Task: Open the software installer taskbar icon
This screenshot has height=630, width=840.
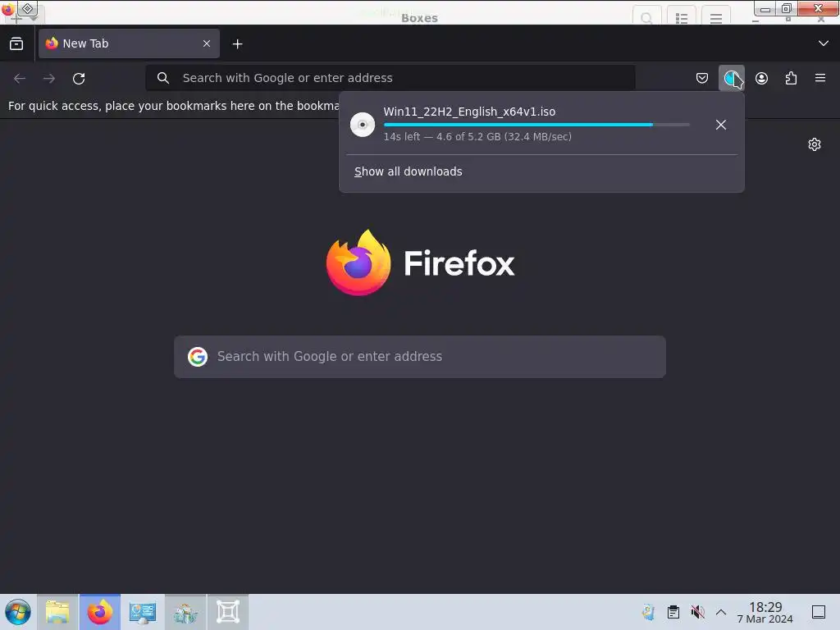Action: point(185,612)
